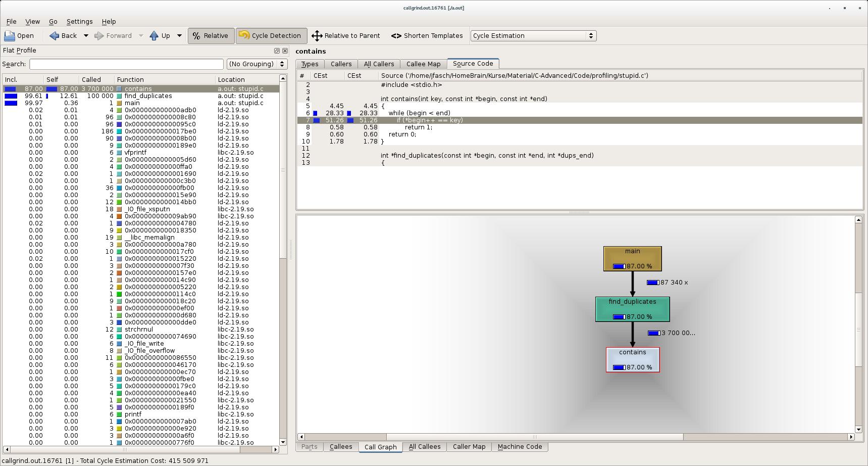The height and width of the screenshot is (466, 868).
Task: Sort by the Called column header
Action: click(x=91, y=80)
